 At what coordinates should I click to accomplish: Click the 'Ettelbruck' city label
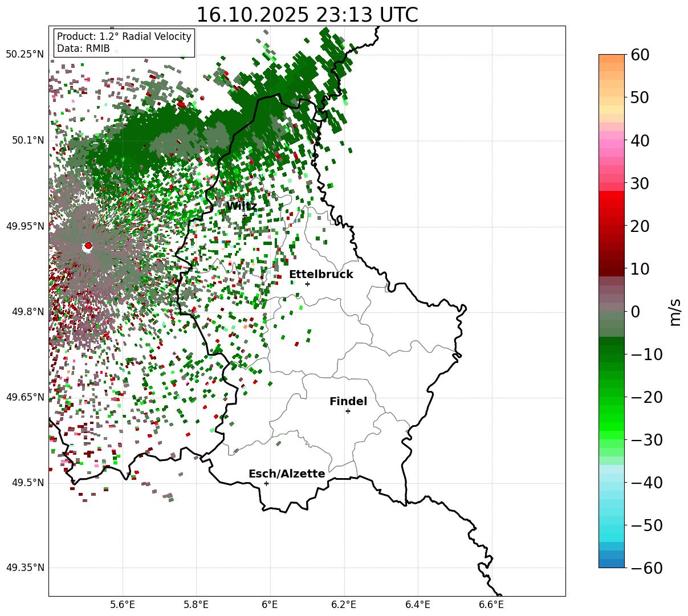coord(321,275)
